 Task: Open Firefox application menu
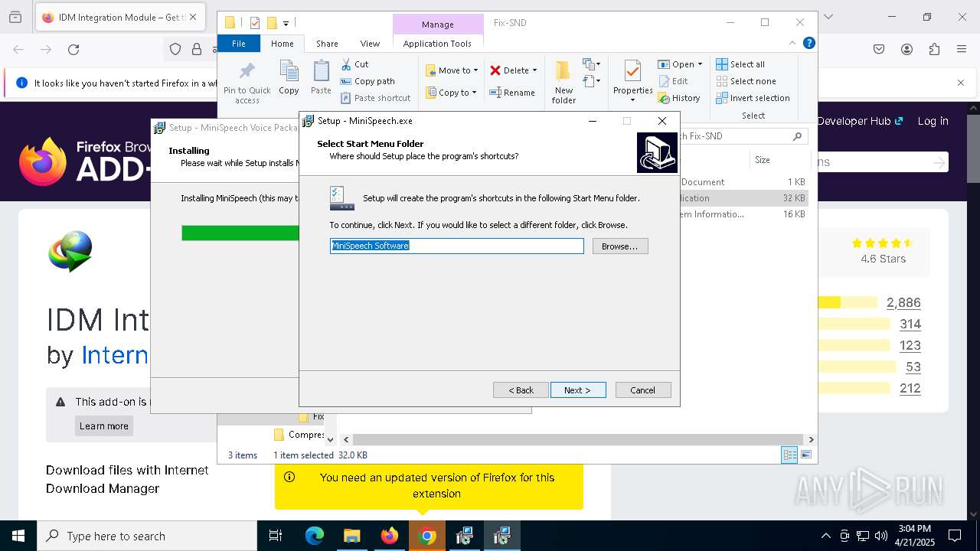[x=962, y=50]
